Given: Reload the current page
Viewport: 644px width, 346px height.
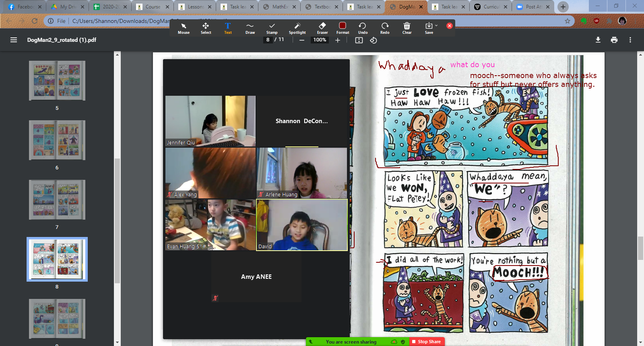Looking at the screenshot, I should [35, 21].
